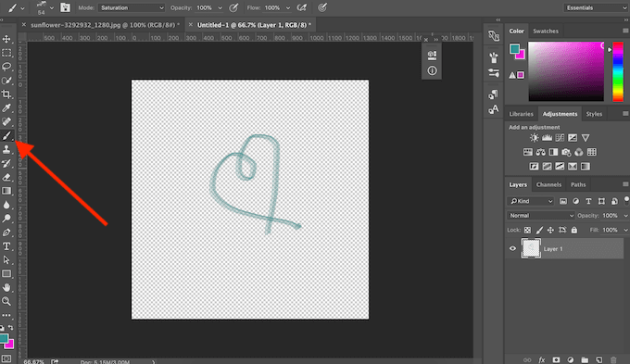Select the Zoom tool
This screenshot has width=630, height=364.
(6, 301)
